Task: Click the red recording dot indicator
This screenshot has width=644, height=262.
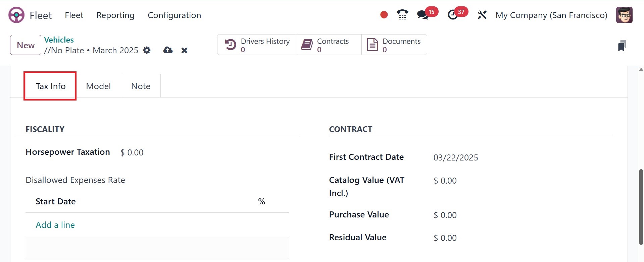Action: coord(384,15)
